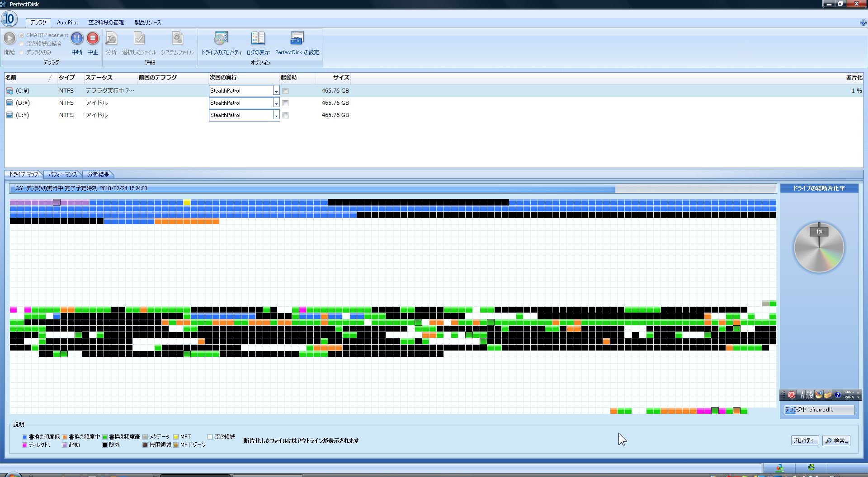
Task: Click the red IME language bar icon
Action: [x=792, y=395]
